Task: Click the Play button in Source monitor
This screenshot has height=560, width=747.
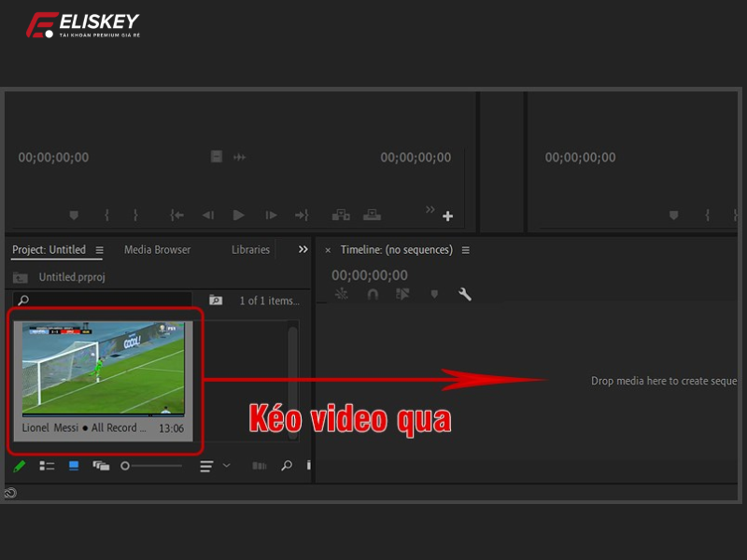Action: coord(239,216)
